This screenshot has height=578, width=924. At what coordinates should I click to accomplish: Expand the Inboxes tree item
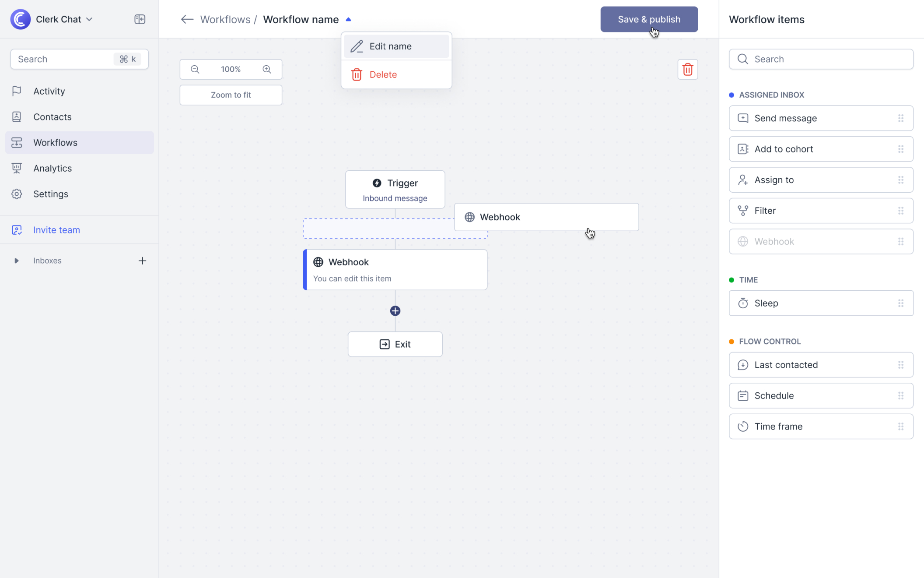15,261
